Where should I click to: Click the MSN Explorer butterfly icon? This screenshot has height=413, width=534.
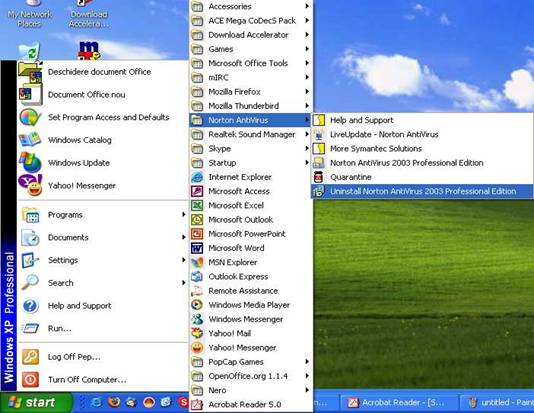(197, 263)
